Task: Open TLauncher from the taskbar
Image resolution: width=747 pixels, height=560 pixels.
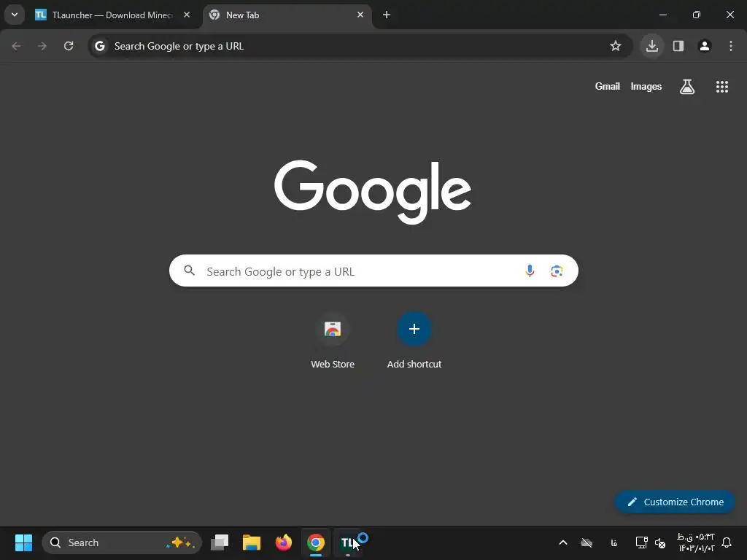Action: click(348, 542)
